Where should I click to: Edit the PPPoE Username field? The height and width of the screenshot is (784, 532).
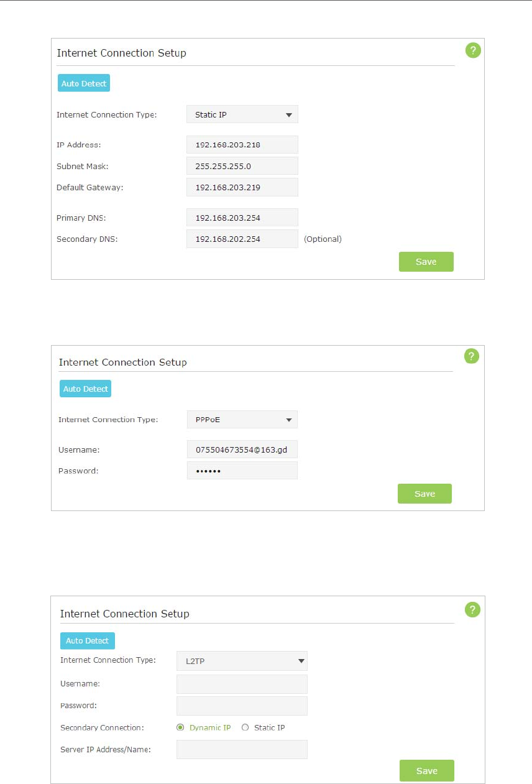242,450
